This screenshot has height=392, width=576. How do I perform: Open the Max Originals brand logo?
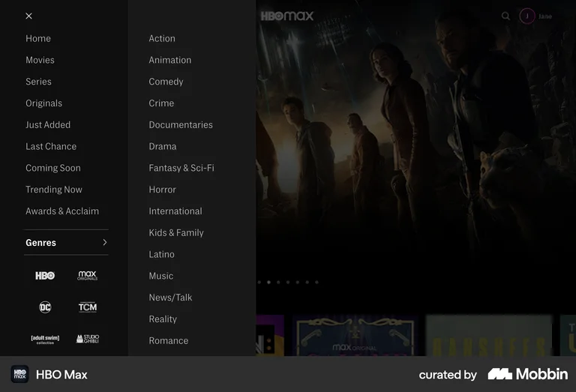[88, 276]
